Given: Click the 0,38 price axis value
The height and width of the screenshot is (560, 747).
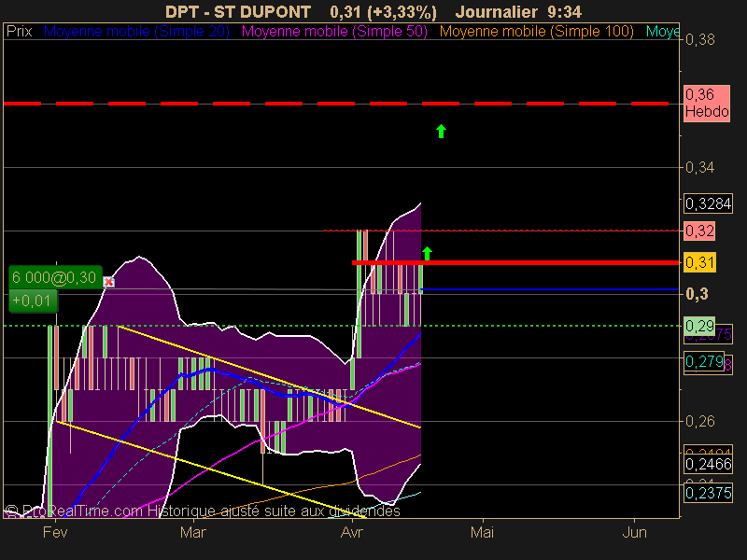Looking at the screenshot, I should click(699, 39).
